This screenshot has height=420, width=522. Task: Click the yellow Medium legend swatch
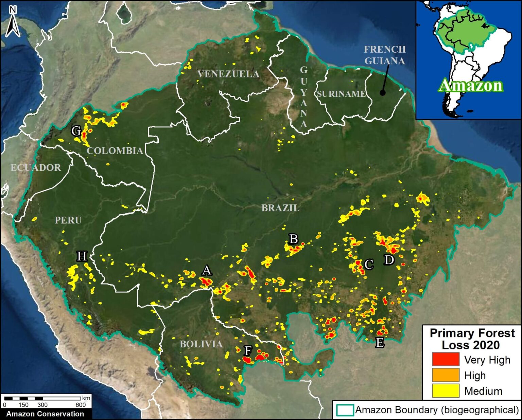[x=445, y=391]
